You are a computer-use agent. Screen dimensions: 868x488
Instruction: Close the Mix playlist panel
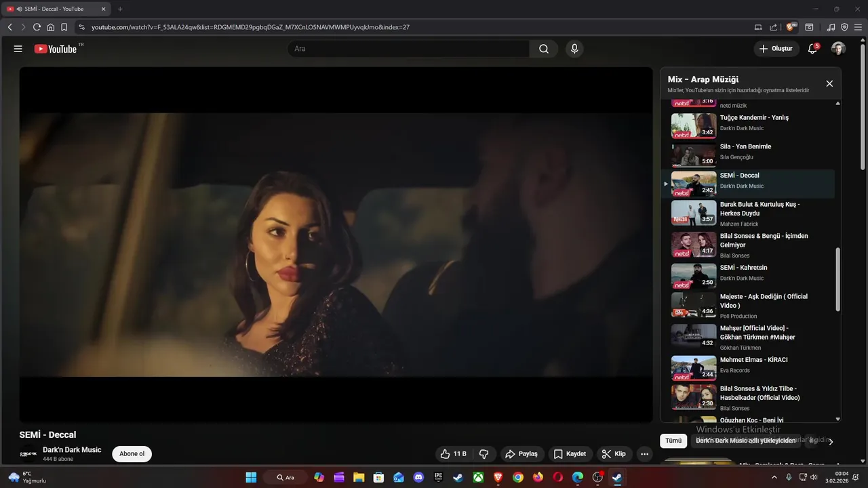click(x=829, y=83)
